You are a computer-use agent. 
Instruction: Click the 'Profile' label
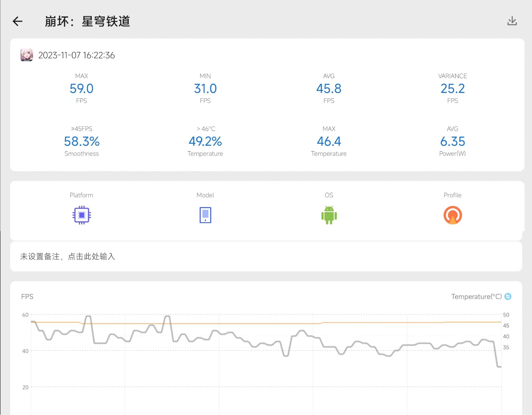452,195
